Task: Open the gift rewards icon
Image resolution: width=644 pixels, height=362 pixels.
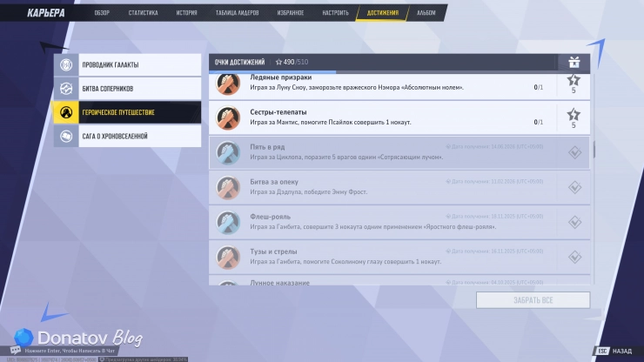Action: pyautogui.click(x=574, y=62)
